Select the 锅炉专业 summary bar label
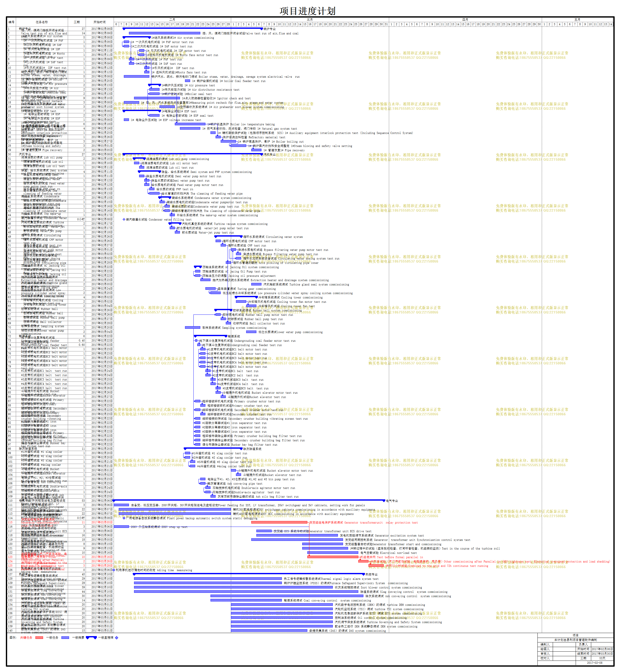Screen dimensions: 620x672 coord(269,29)
